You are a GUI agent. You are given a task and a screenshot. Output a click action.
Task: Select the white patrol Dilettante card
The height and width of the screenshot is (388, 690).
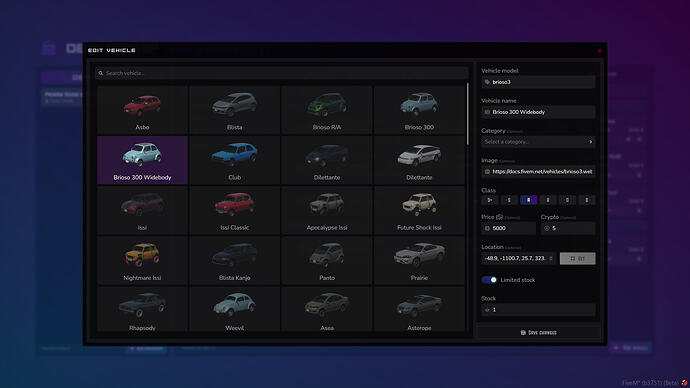(x=419, y=160)
